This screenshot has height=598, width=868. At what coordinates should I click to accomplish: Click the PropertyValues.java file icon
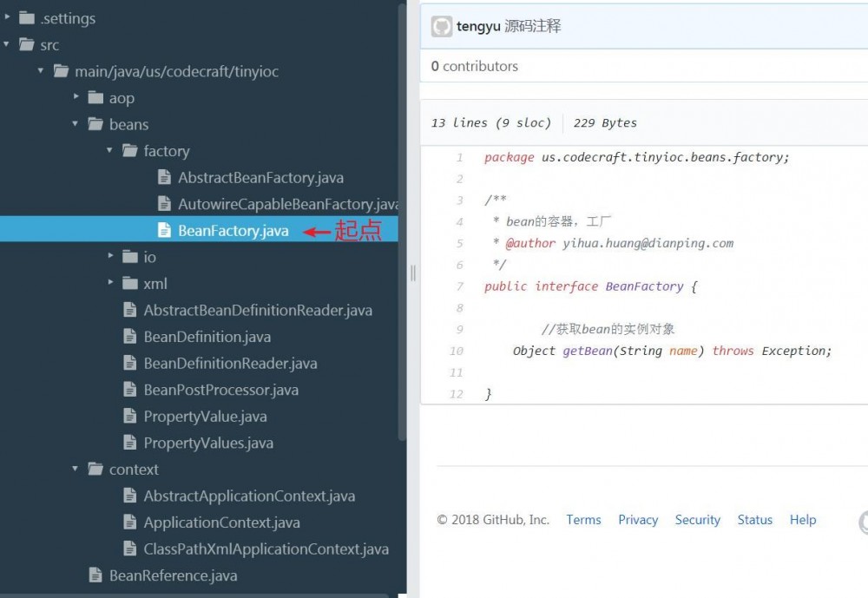pyautogui.click(x=130, y=443)
